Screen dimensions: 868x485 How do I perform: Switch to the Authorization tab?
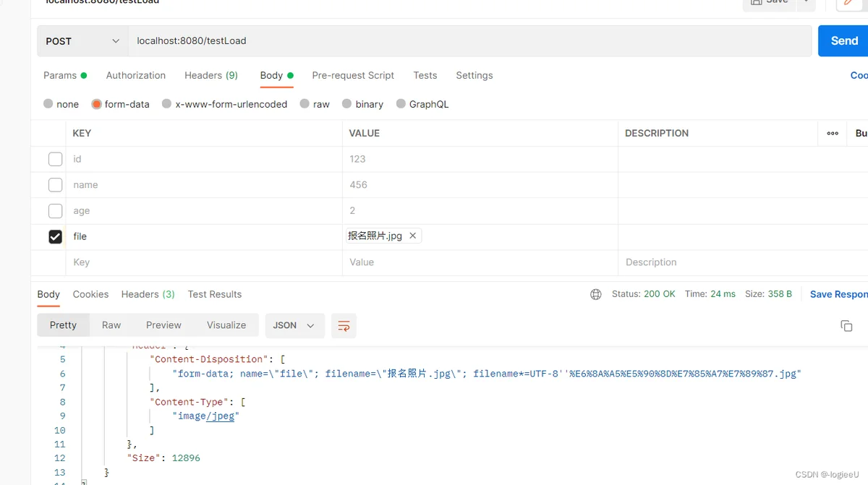click(x=135, y=75)
